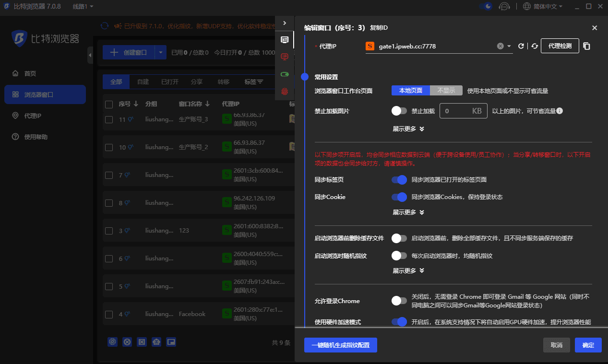Click the 一键随机生成指纹配置 button
This screenshot has width=608, height=364.
tap(340, 345)
